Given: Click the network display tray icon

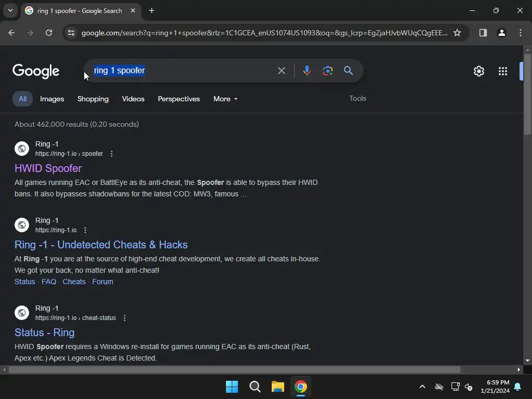Looking at the screenshot, I should click(455, 387).
